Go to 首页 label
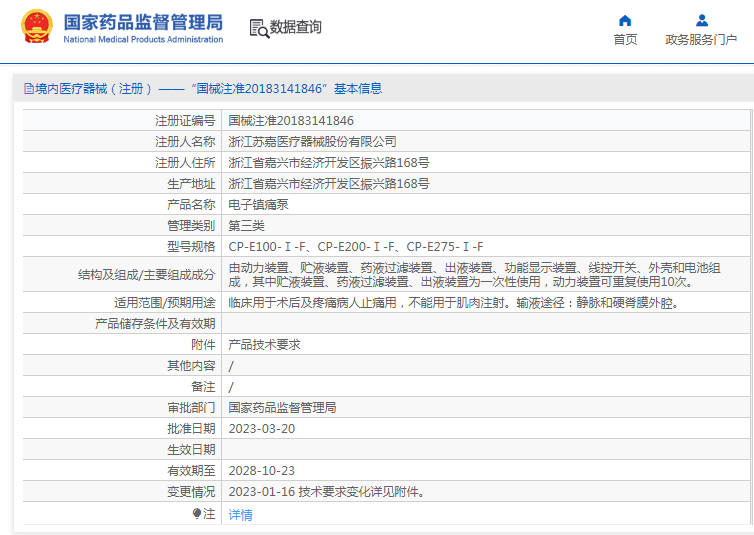This screenshot has width=754, height=535. pos(625,39)
